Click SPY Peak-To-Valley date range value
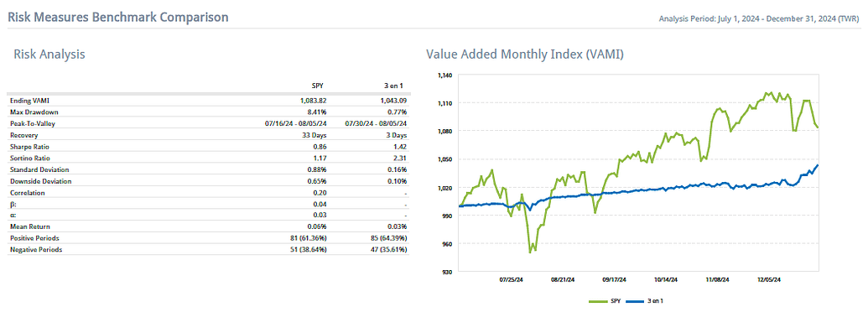 click(x=296, y=123)
